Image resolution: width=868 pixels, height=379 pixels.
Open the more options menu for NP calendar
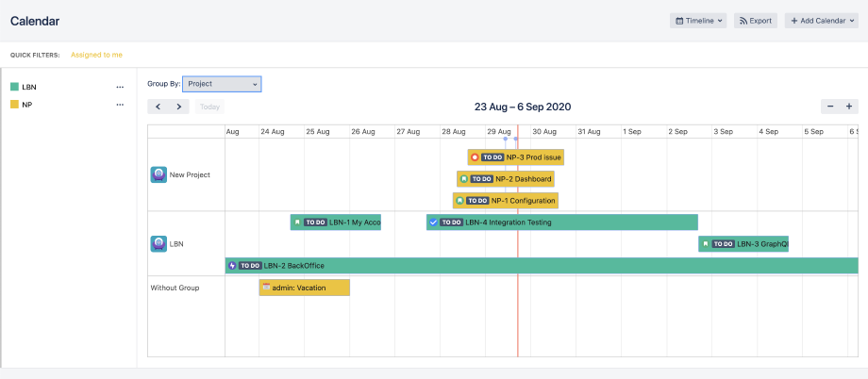(120, 105)
